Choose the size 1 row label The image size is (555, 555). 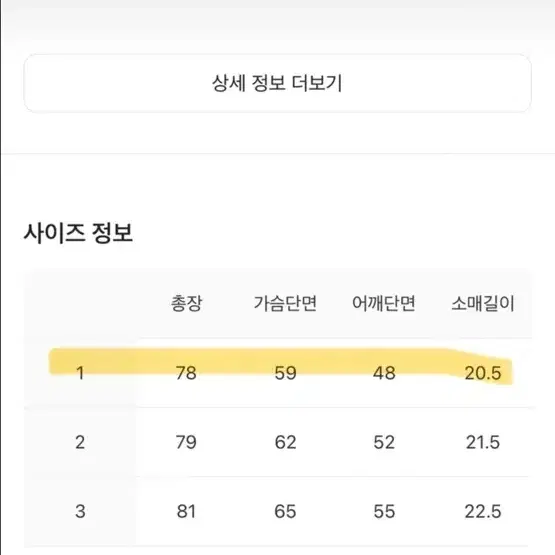pyautogui.click(x=80, y=373)
